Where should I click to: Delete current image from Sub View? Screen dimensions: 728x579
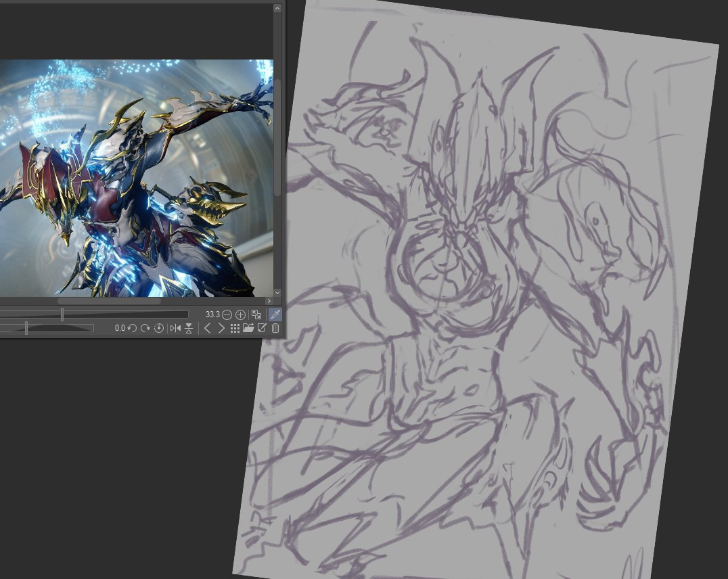click(x=275, y=328)
